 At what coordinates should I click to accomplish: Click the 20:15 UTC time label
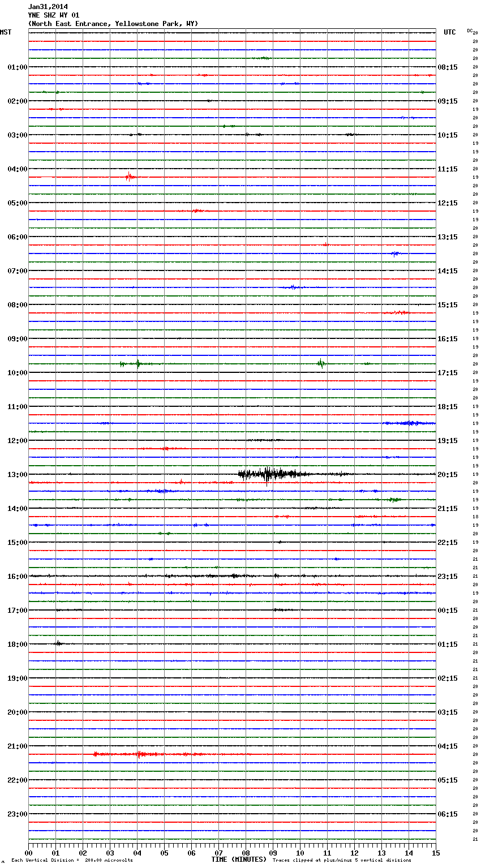point(448,475)
